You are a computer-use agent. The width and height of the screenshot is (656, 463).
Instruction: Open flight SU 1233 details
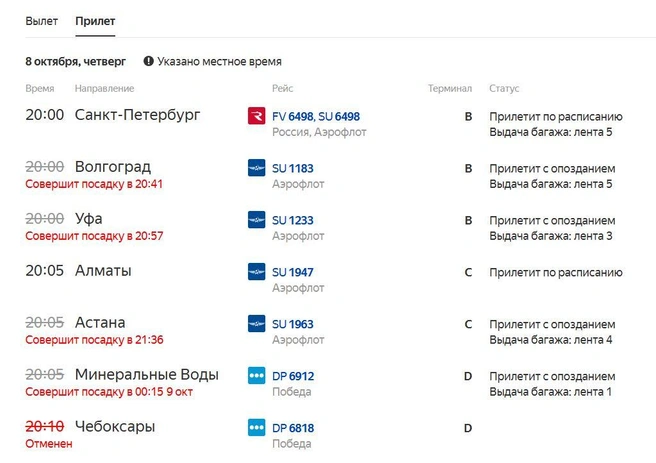pyautogui.click(x=292, y=220)
